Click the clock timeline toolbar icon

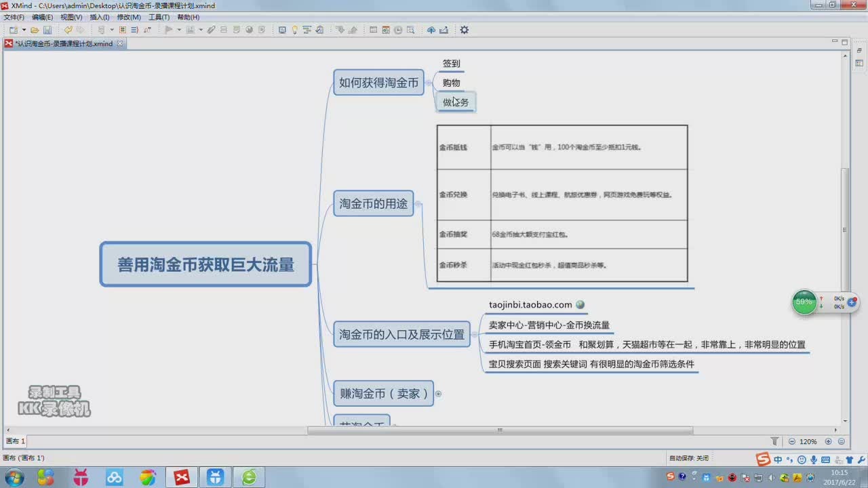(x=398, y=30)
